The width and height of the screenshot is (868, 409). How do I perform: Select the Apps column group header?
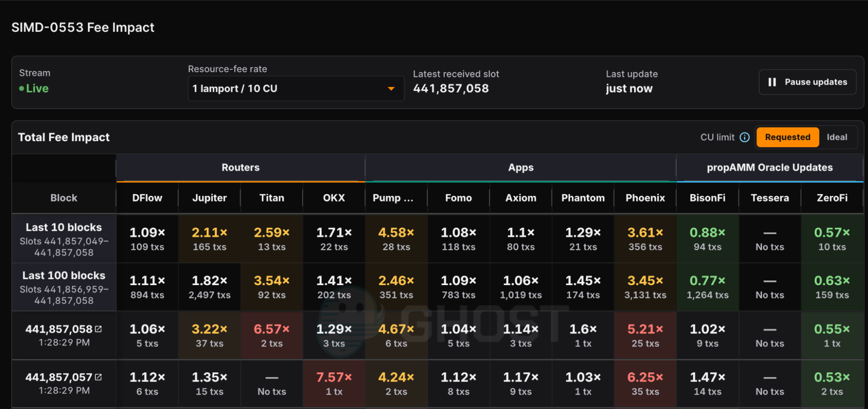click(x=521, y=168)
